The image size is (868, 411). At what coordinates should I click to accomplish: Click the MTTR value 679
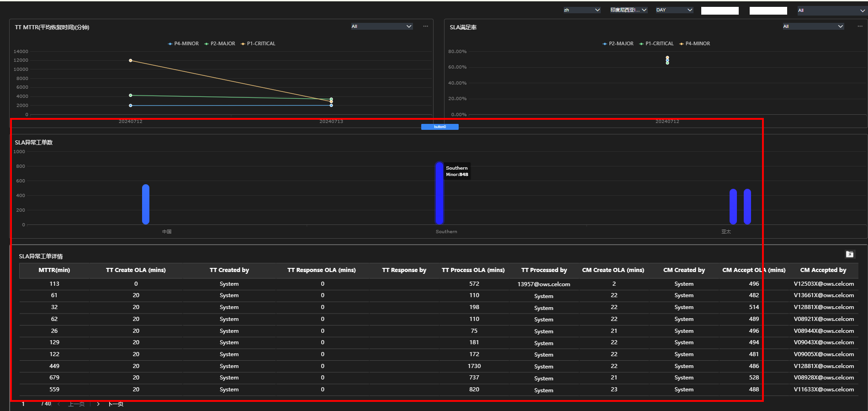pos(54,378)
